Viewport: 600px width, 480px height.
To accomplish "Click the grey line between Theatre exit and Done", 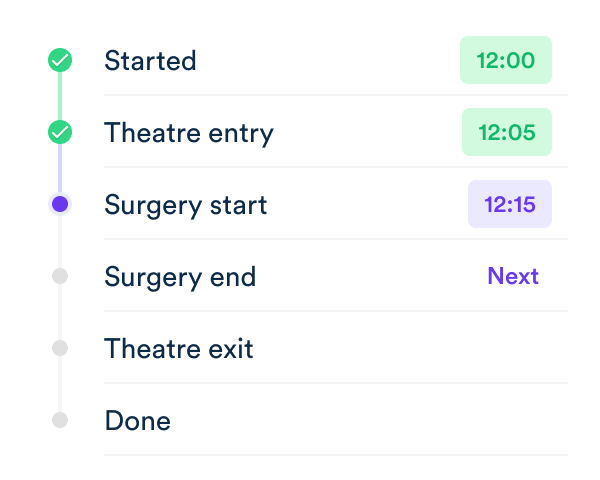I will 60,384.
